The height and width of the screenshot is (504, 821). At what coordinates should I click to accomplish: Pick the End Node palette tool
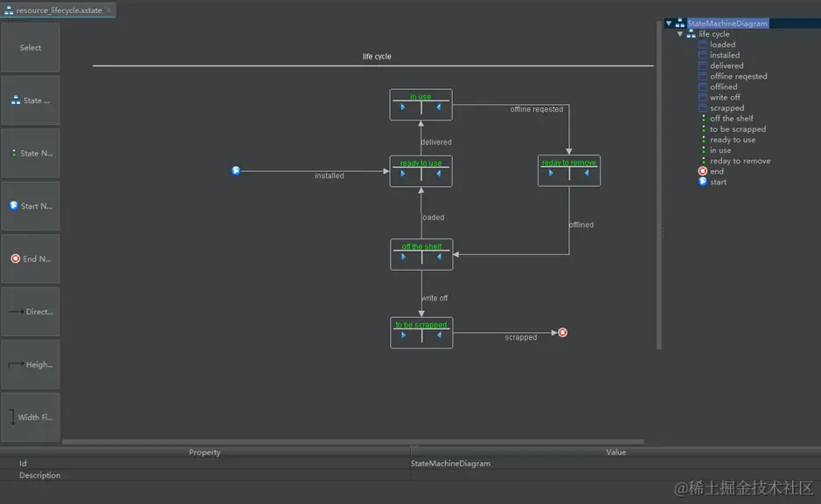coord(30,259)
